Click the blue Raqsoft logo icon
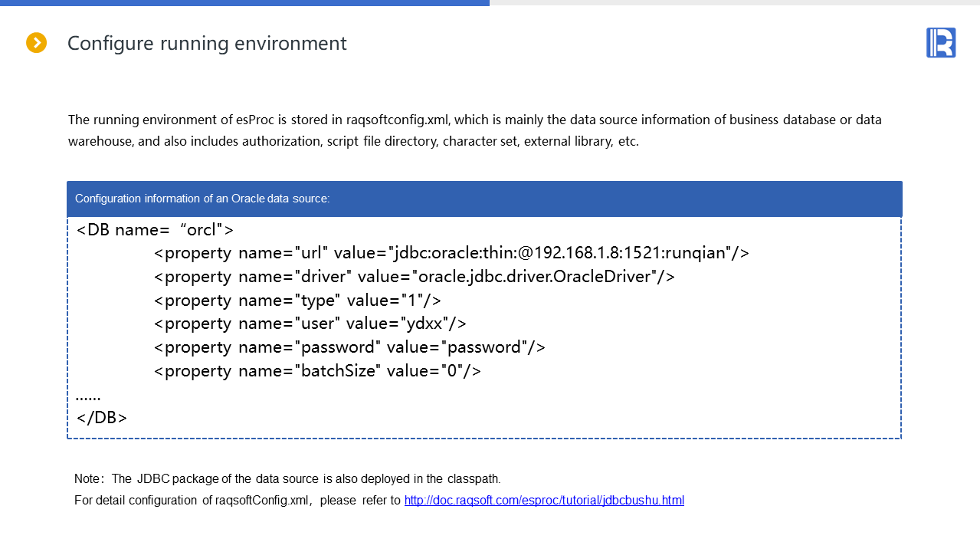Screen dimensions: 980x552 click(x=940, y=43)
